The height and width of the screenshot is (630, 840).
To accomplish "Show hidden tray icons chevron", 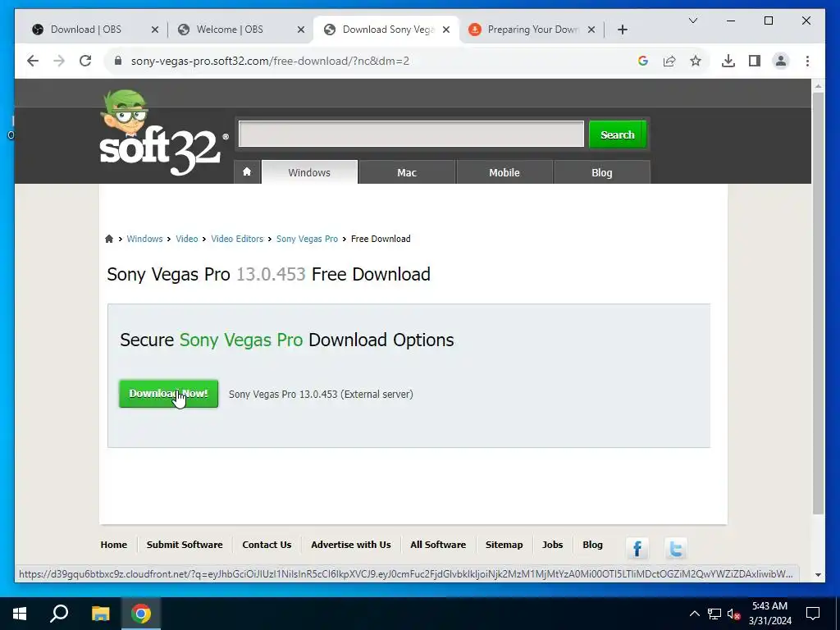I will click(694, 614).
